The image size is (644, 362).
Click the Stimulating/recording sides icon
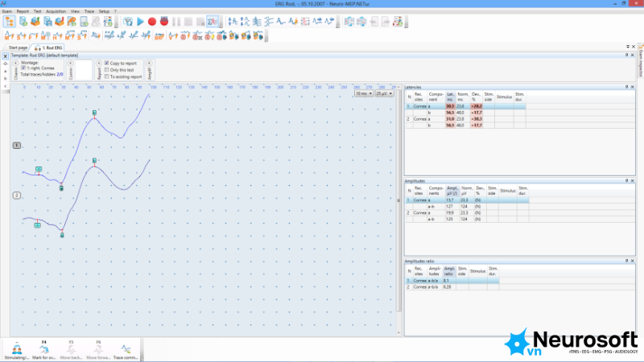click(x=17, y=350)
